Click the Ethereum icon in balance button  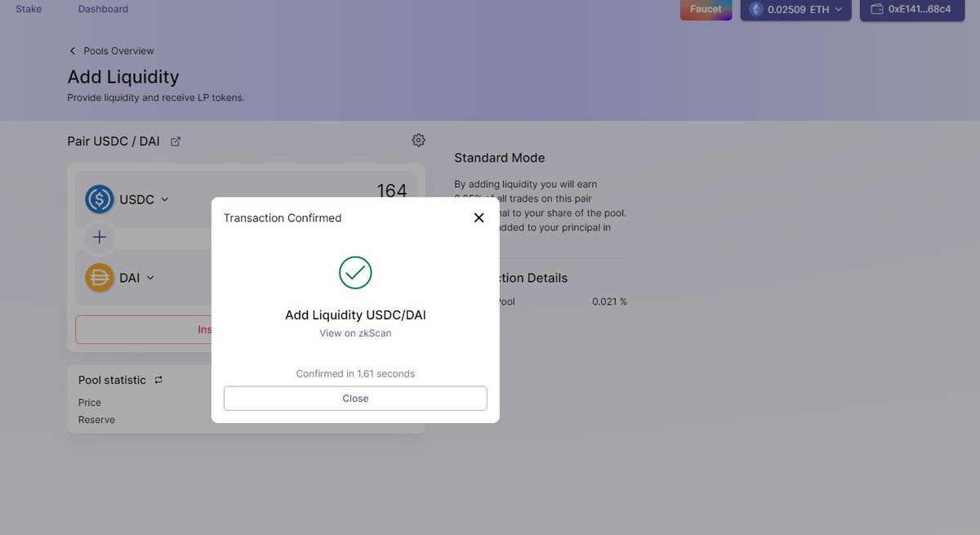[x=756, y=9]
